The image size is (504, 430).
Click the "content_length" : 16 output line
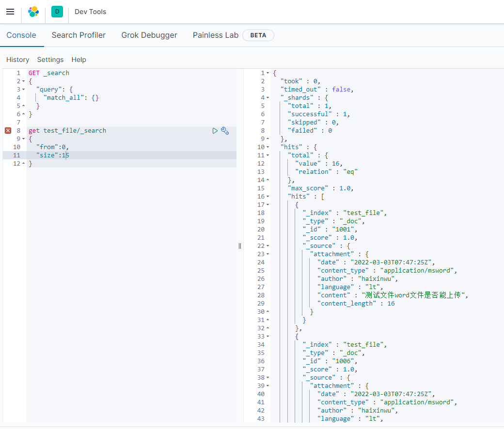pyautogui.click(x=356, y=304)
